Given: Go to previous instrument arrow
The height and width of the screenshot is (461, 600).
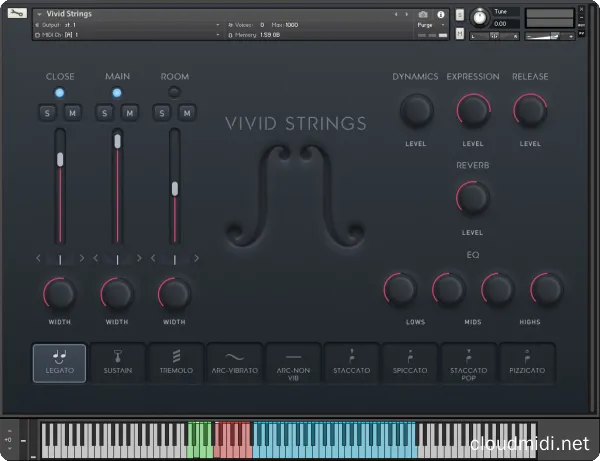Looking at the screenshot, I should tap(396, 15).
